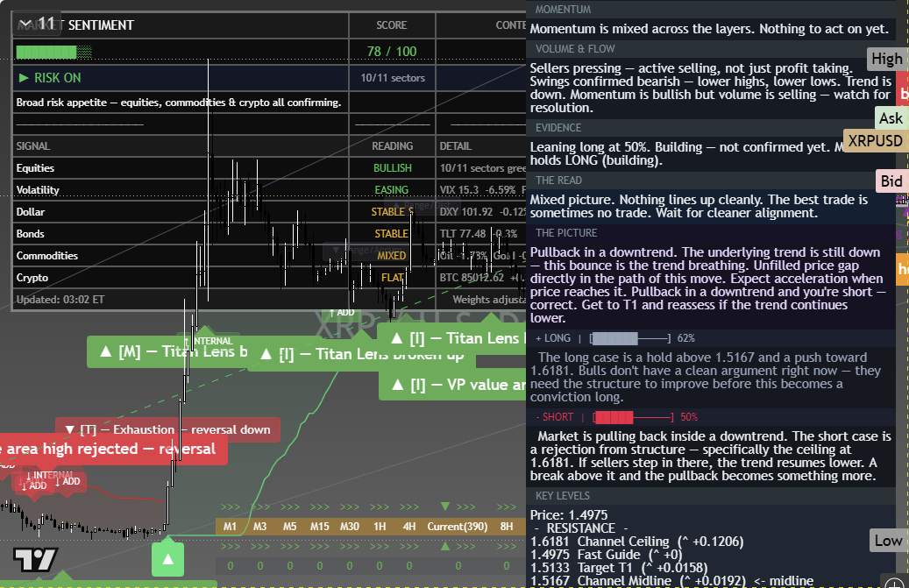Select the Ask price scale label
The width and height of the screenshot is (909, 588).
(891, 118)
